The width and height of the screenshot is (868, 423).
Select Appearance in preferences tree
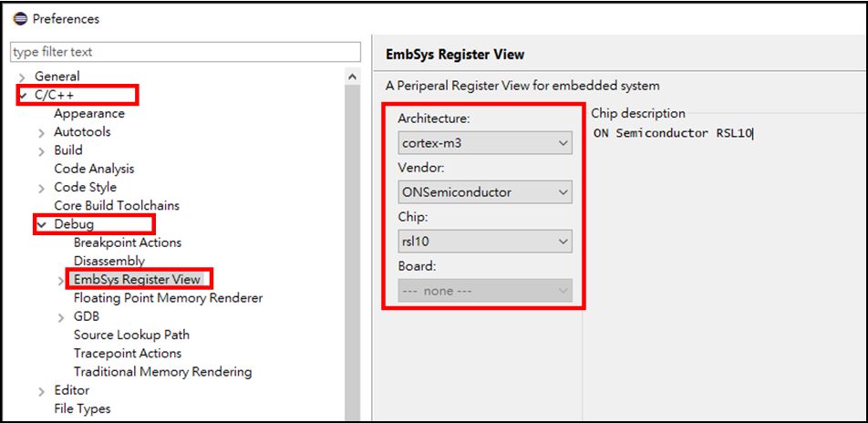coord(89,114)
